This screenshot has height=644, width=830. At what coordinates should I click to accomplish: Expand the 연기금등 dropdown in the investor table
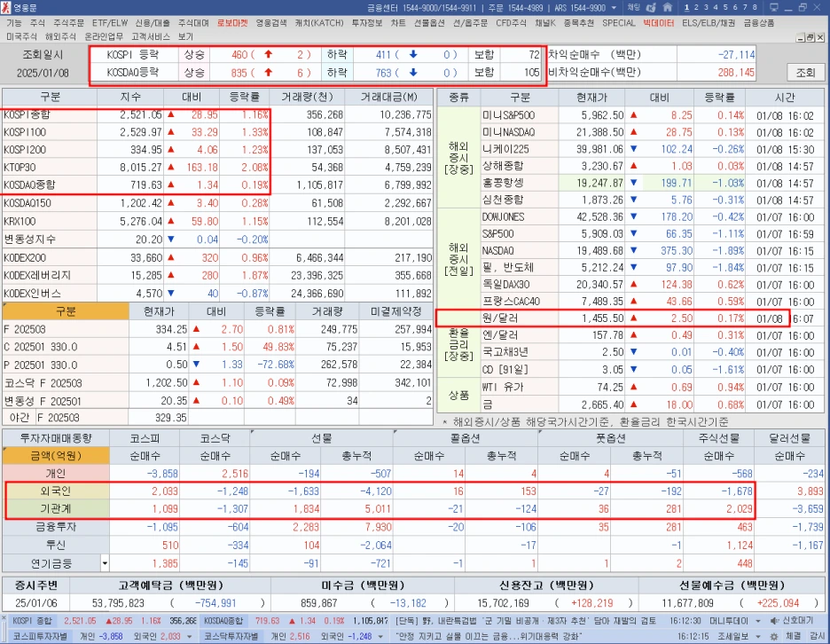104,562
